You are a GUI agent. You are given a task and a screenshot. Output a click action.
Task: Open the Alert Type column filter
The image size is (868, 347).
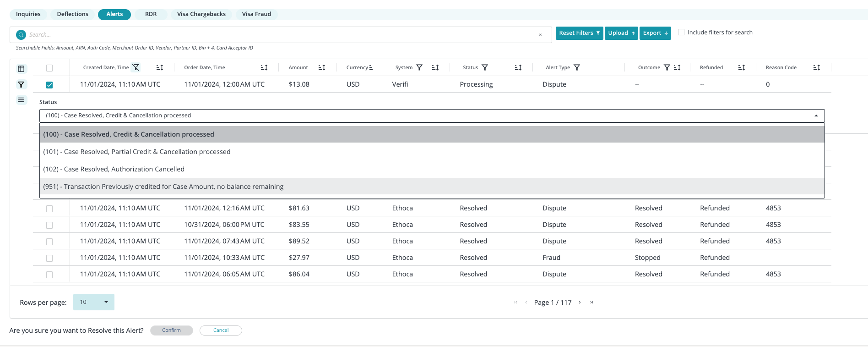577,67
